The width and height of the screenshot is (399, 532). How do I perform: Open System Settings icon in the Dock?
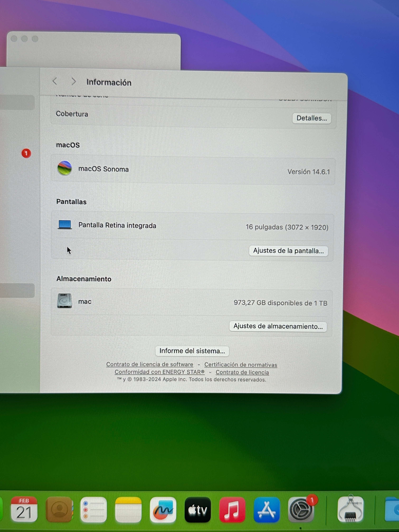301,510
